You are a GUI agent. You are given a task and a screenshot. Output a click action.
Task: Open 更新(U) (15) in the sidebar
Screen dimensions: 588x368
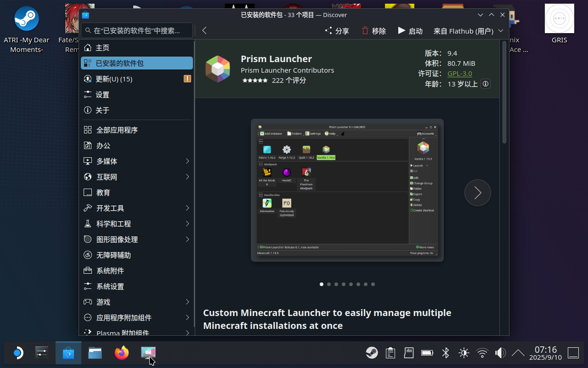click(137, 79)
